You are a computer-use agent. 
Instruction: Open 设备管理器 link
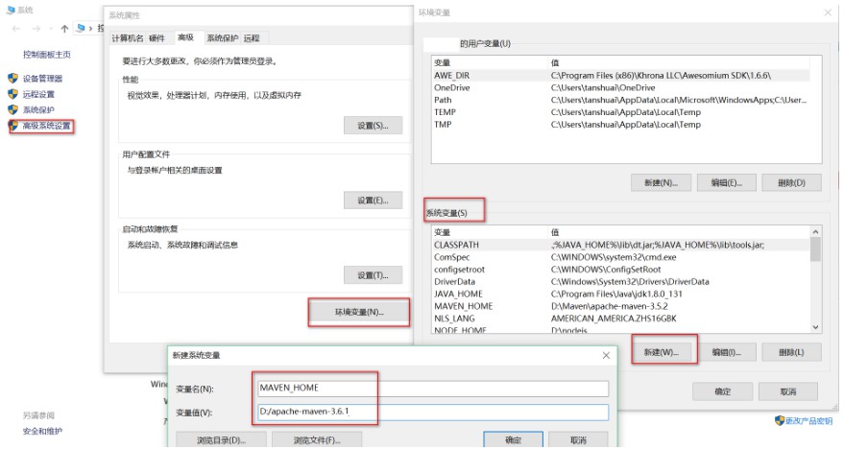[42, 79]
